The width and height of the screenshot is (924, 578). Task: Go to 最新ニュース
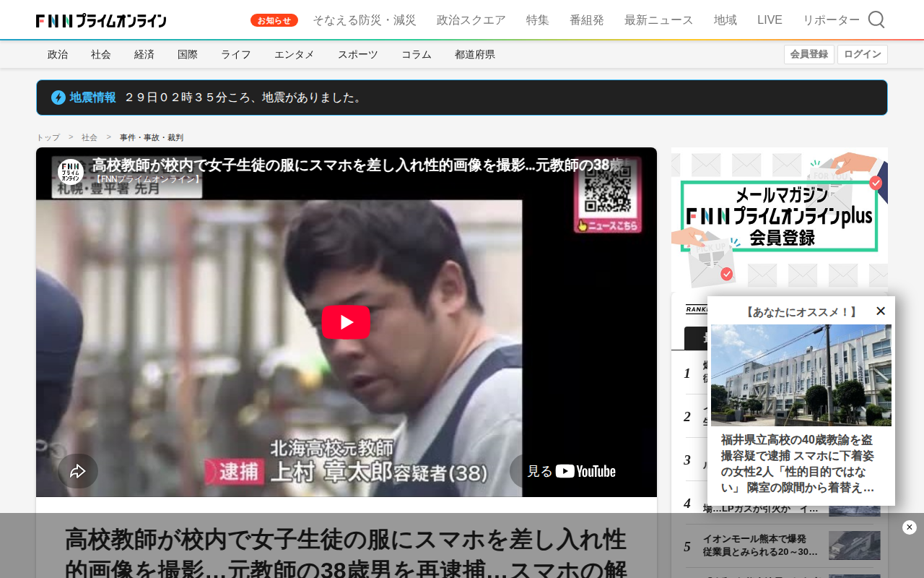point(659,20)
